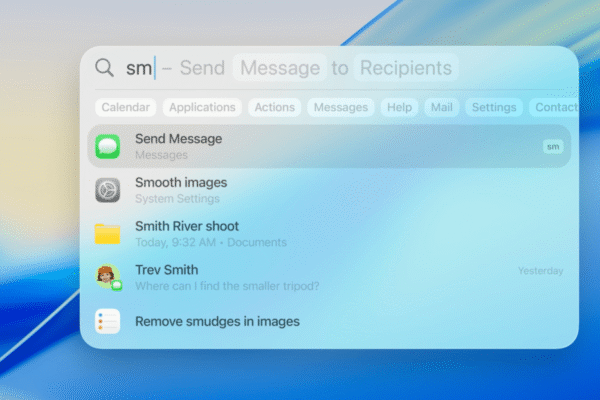
Task: Click after the typed 'sm' search text
Action: (155, 68)
